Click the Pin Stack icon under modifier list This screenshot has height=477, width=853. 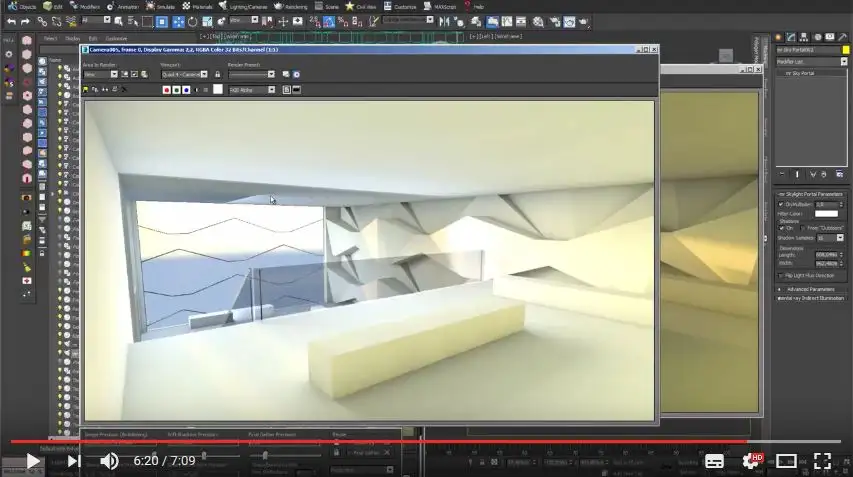coord(782,174)
